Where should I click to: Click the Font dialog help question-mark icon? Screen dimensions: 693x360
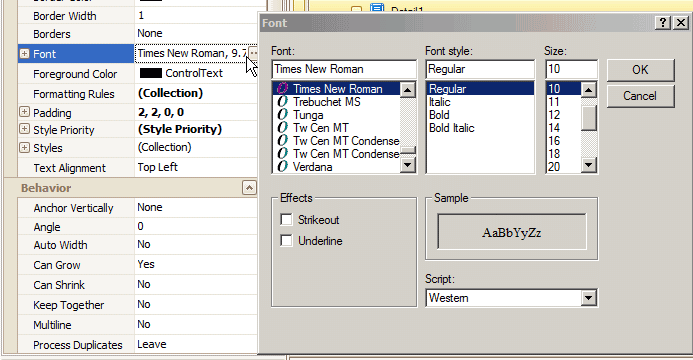coord(663,23)
